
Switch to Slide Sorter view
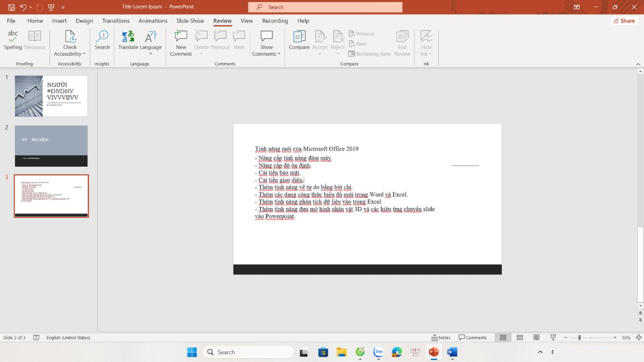(x=519, y=337)
